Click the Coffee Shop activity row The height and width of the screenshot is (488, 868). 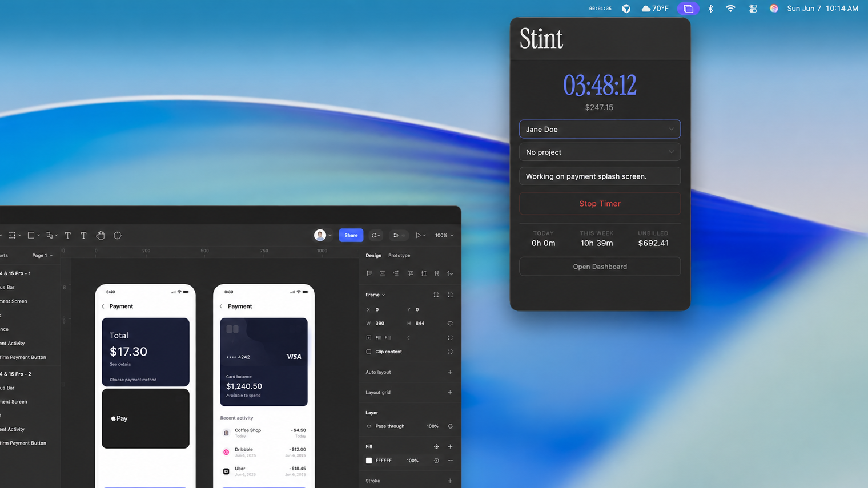264,433
